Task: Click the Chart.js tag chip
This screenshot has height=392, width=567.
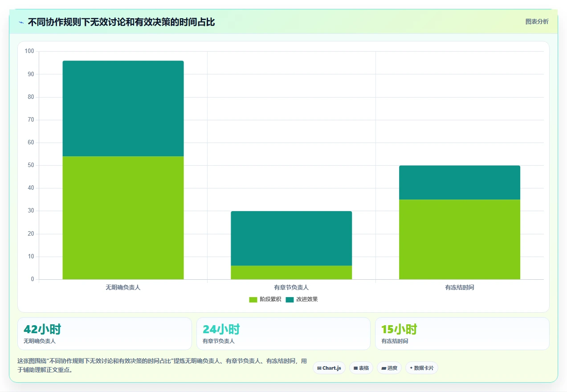Action: 329,368
